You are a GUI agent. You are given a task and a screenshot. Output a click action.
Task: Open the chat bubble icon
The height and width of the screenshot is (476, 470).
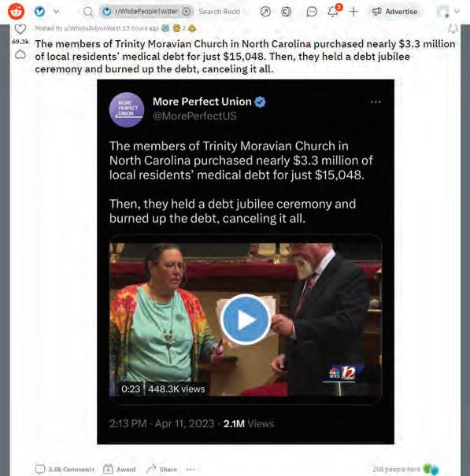312,12
